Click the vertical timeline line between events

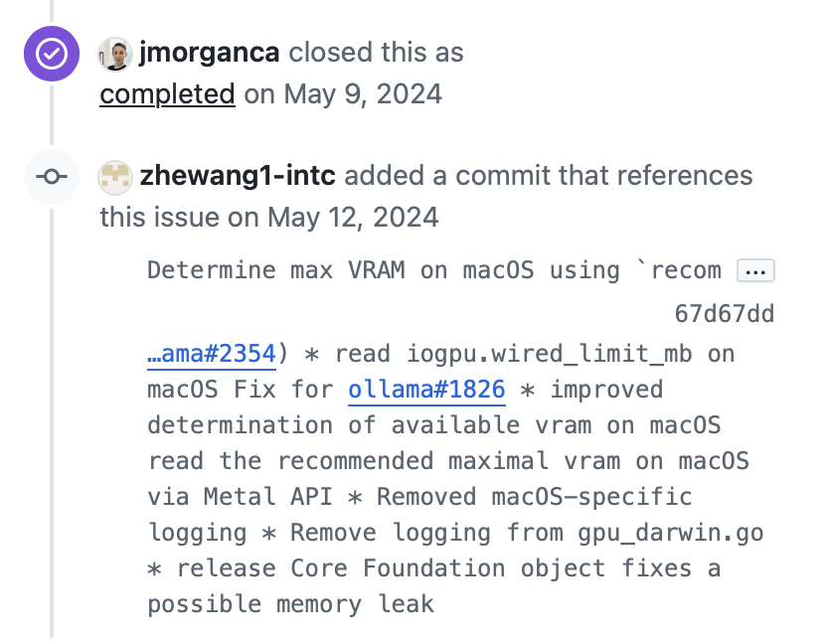[x=52, y=115]
